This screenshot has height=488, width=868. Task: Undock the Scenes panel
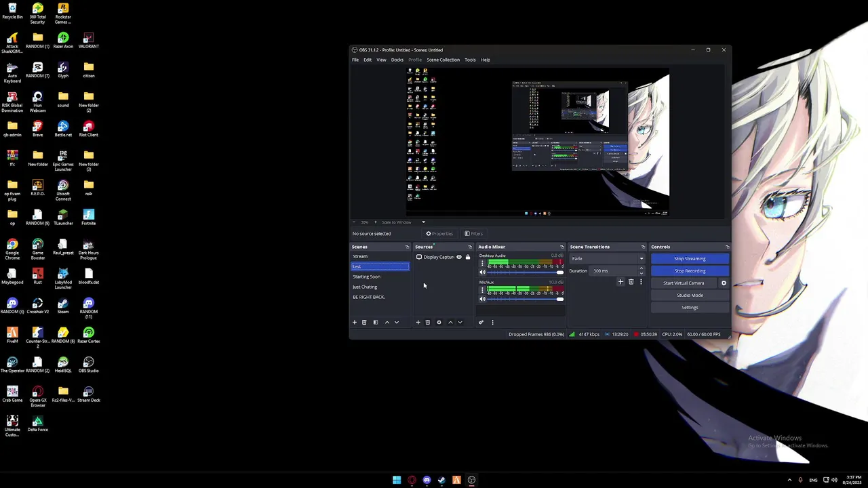point(407,247)
